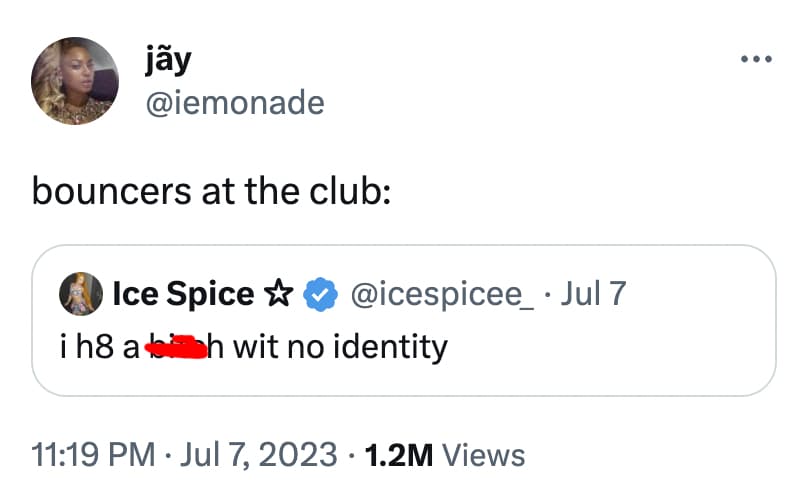Click the Ice Spice display name
This screenshot has width=804, height=486.
(x=183, y=295)
